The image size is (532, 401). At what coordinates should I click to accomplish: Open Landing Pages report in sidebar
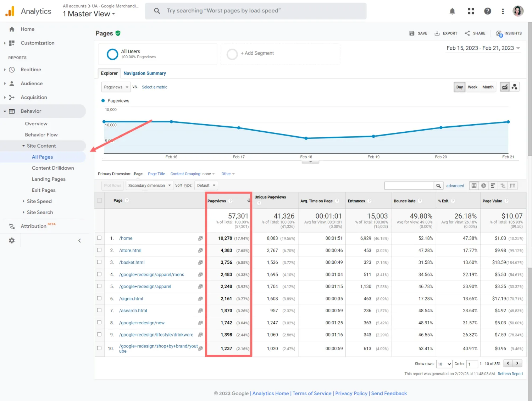pyautogui.click(x=49, y=179)
